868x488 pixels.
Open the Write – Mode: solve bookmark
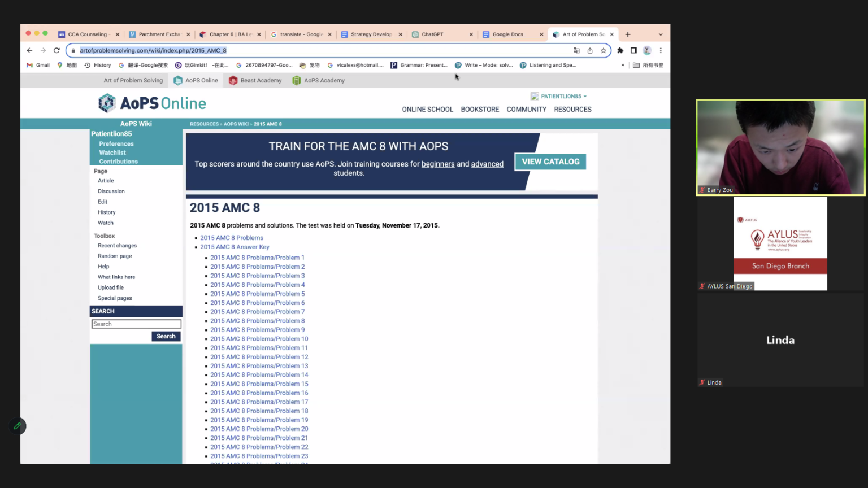click(484, 65)
